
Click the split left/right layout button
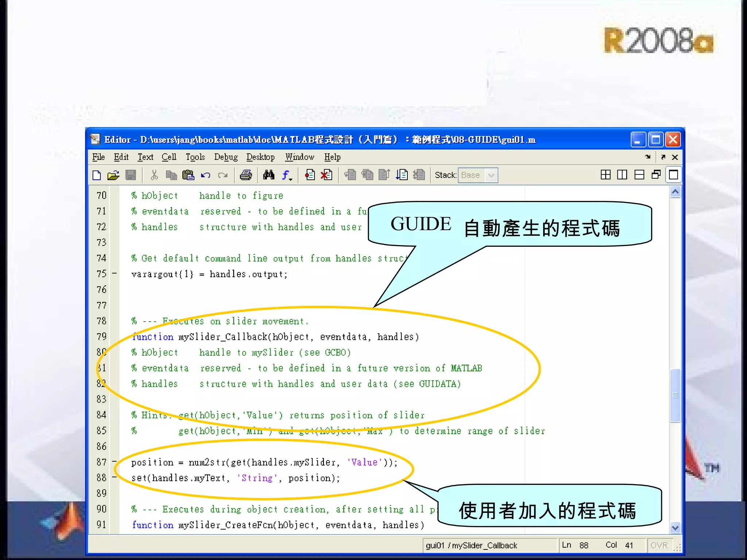[x=622, y=175]
